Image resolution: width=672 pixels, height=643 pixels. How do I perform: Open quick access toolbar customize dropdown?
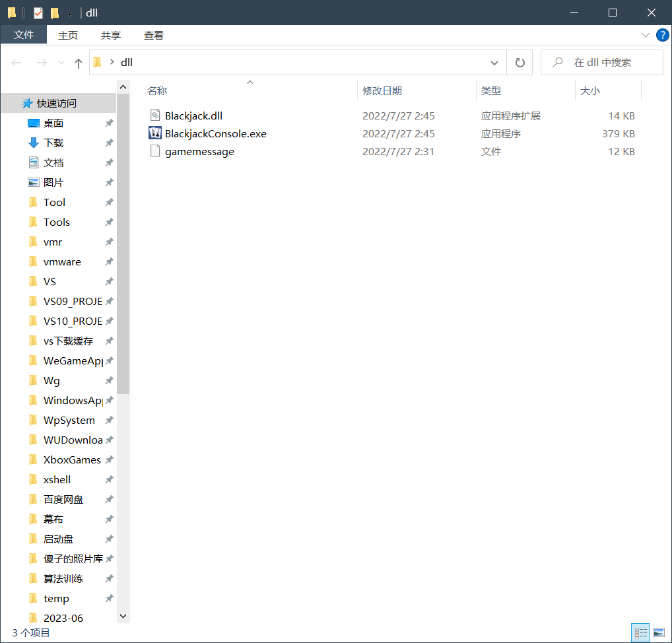tap(69, 14)
